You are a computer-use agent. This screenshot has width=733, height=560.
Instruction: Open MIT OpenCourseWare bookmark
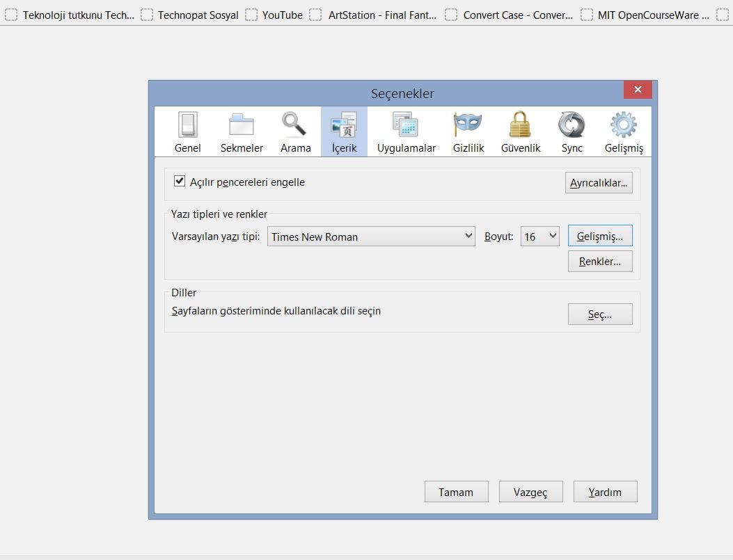coord(645,15)
